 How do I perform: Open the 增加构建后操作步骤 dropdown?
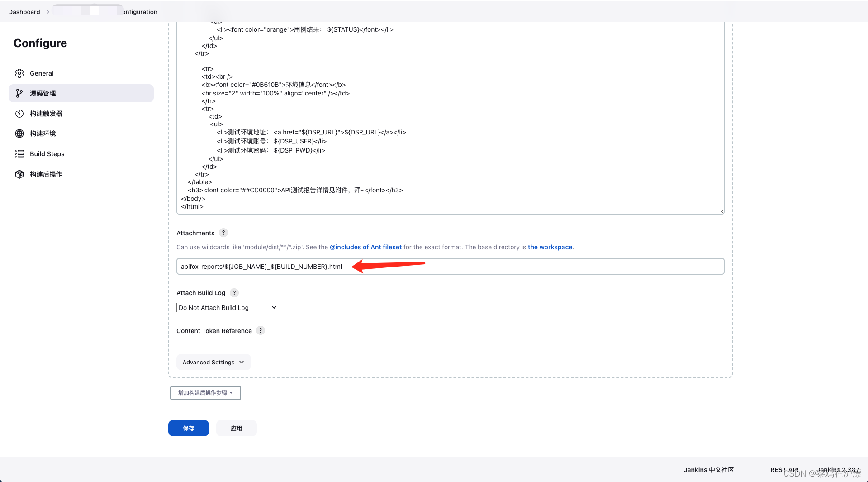pyautogui.click(x=205, y=392)
